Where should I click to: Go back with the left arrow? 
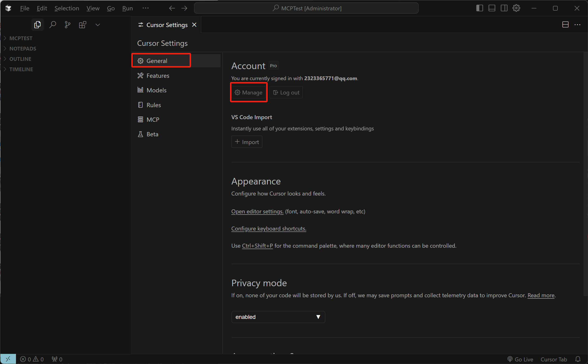172,8
